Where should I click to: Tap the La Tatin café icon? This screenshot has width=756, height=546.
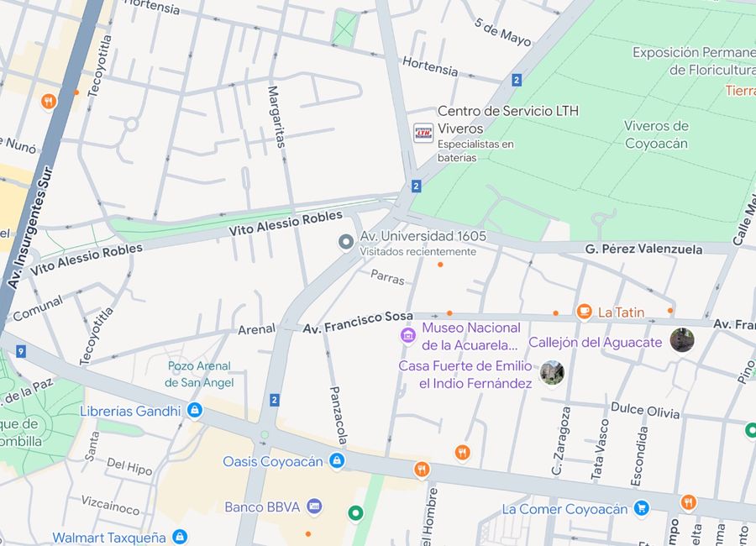(x=584, y=312)
